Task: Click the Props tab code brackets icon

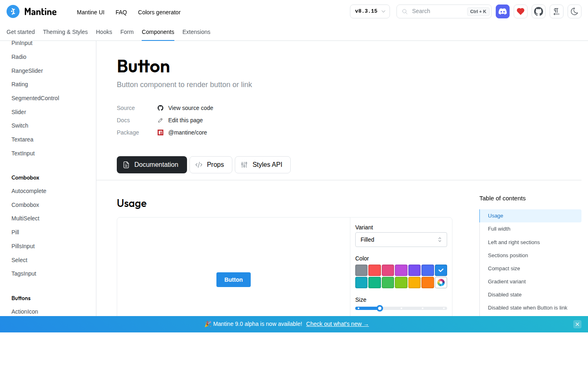Action: coord(199,165)
